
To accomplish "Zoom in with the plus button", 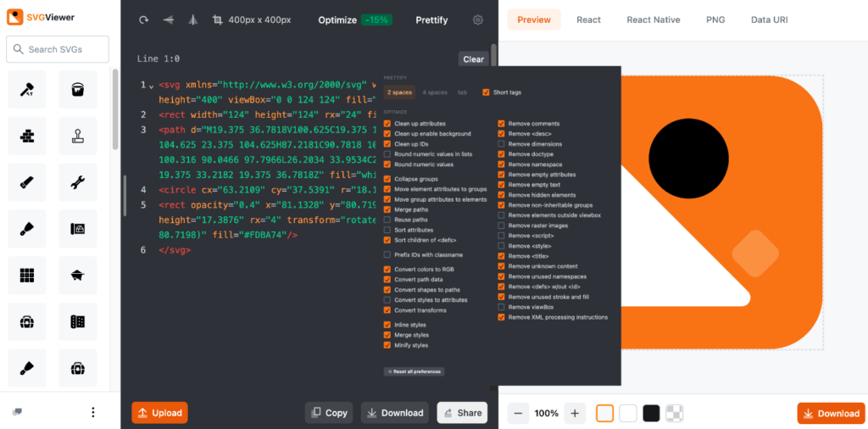I will click(575, 413).
